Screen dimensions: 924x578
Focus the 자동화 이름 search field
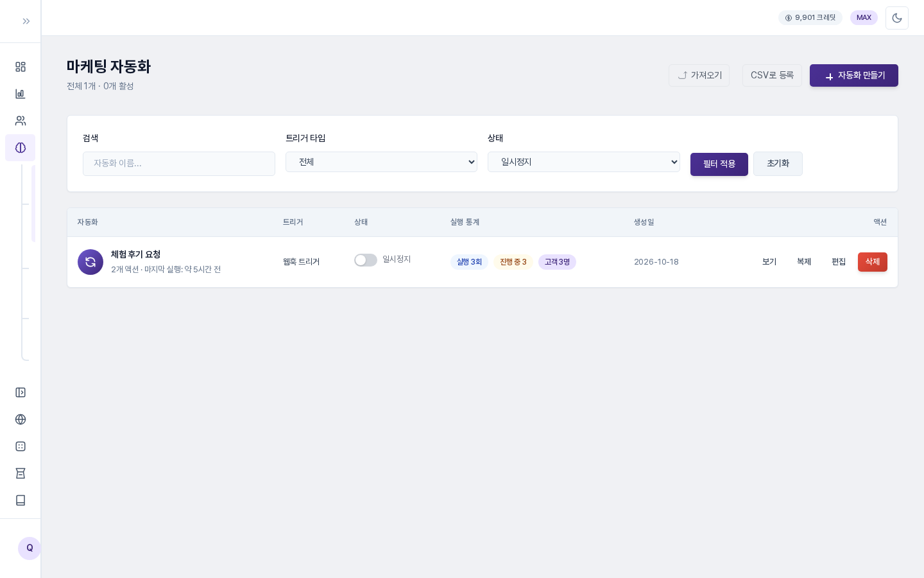coord(179,164)
